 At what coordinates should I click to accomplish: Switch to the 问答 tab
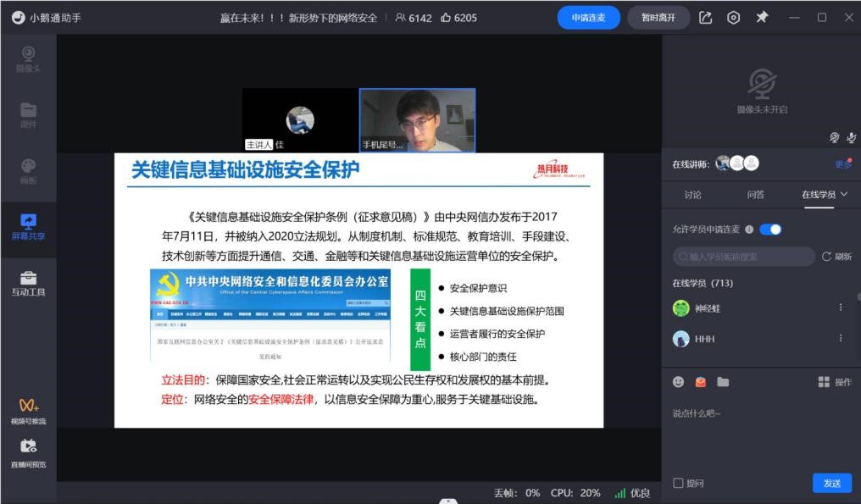tap(755, 195)
